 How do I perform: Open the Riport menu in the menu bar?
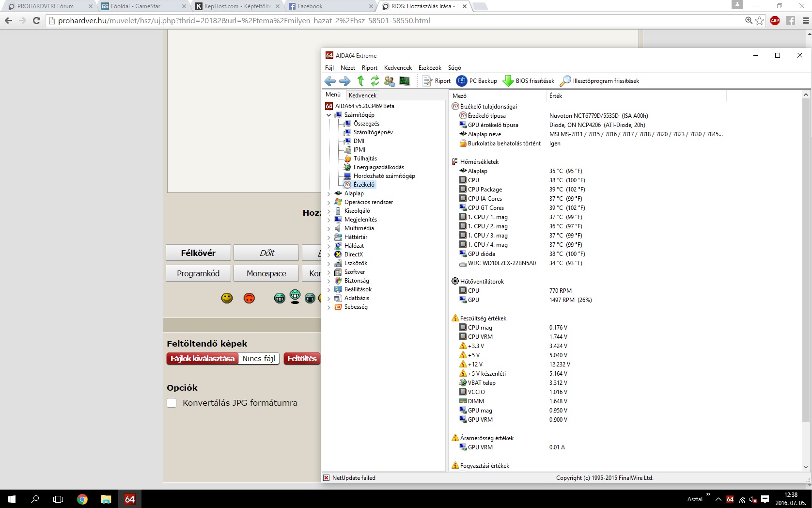[x=370, y=68]
